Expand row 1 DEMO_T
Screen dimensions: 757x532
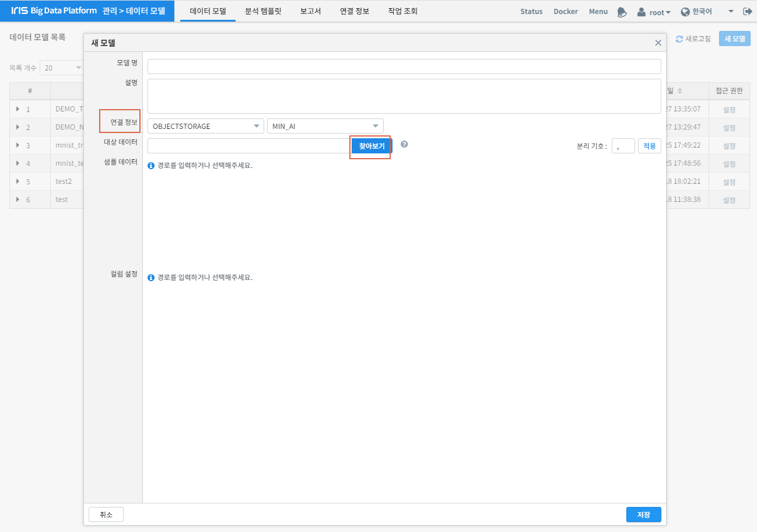[17, 109]
